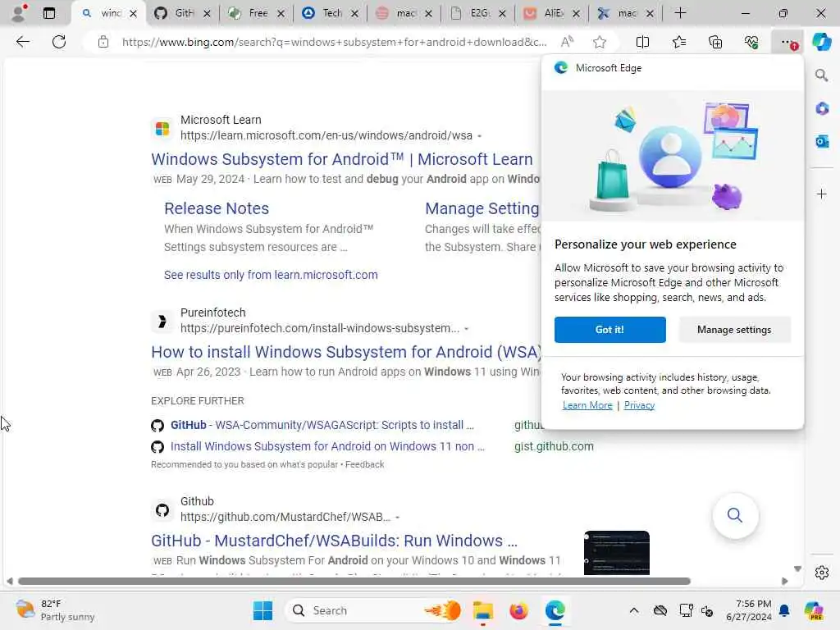Viewport: 840px width, 630px height.
Task: Click the floating search magnifier button
Action: pyautogui.click(x=734, y=515)
